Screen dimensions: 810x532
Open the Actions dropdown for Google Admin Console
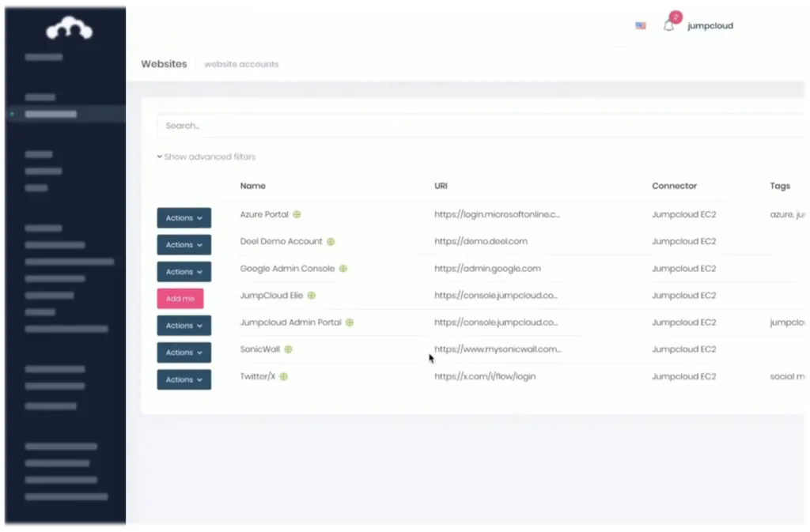pos(184,271)
